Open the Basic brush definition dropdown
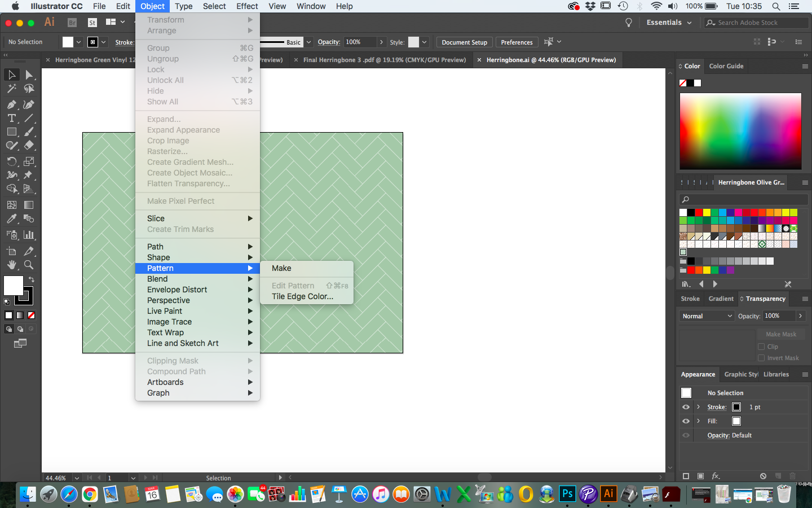Screen dimensions: 812x508 [x=308, y=42]
